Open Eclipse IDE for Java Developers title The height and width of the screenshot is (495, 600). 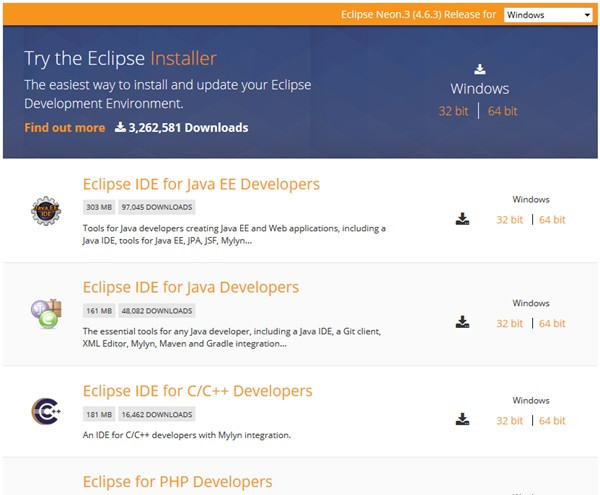coord(191,287)
